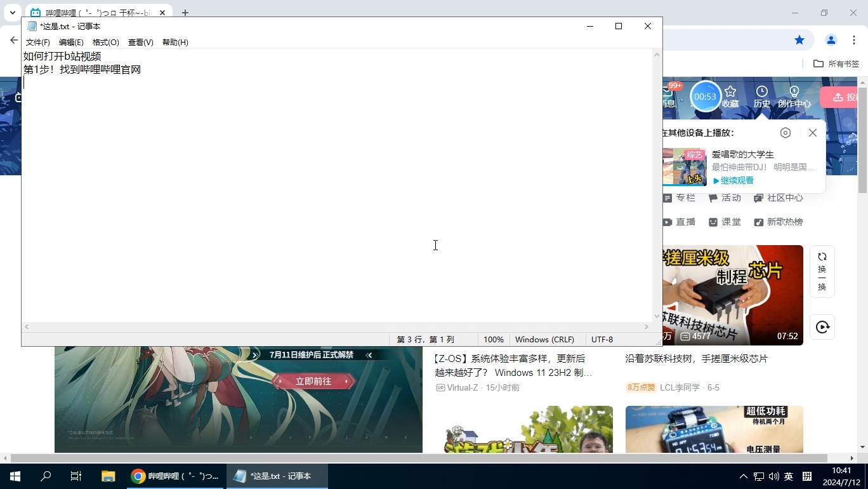This screenshot has width=868, height=489.
Task: Open Task View on the taskbar
Action: coord(76,476)
